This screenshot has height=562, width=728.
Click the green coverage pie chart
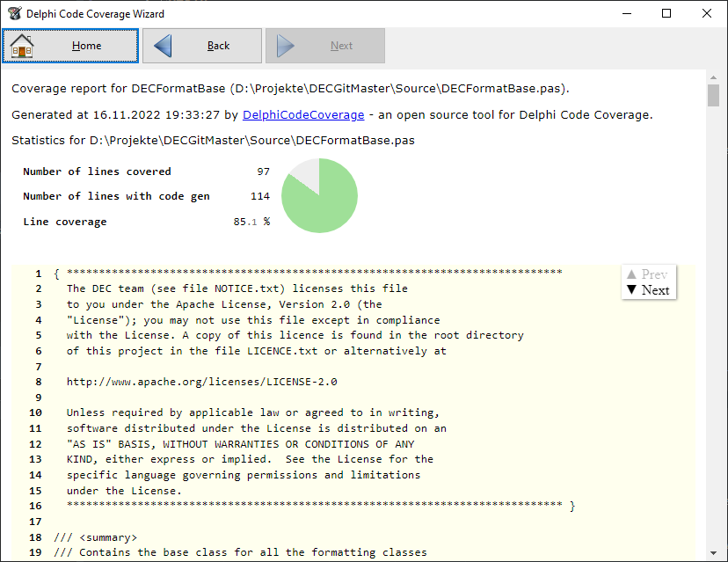pyautogui.click(x=319, y=195)
